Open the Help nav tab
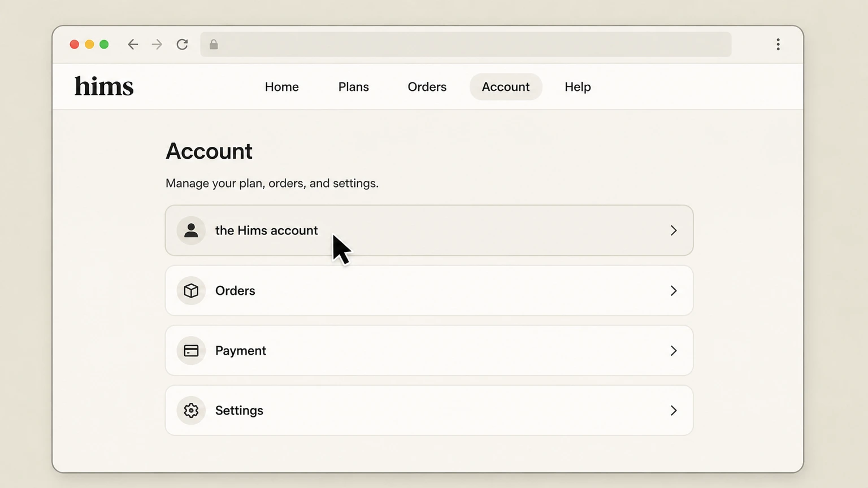Viewport: 868px width, 488px height. coord(578,87)
